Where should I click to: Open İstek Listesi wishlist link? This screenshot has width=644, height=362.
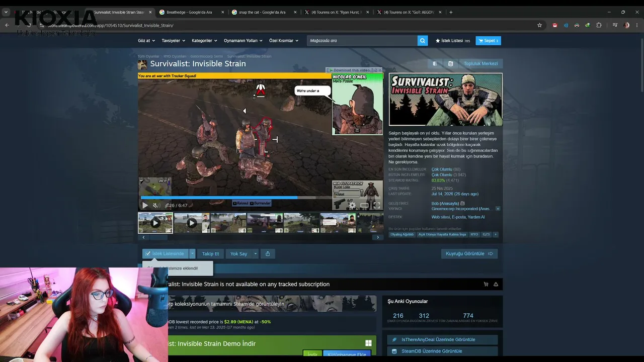(453, 41)
